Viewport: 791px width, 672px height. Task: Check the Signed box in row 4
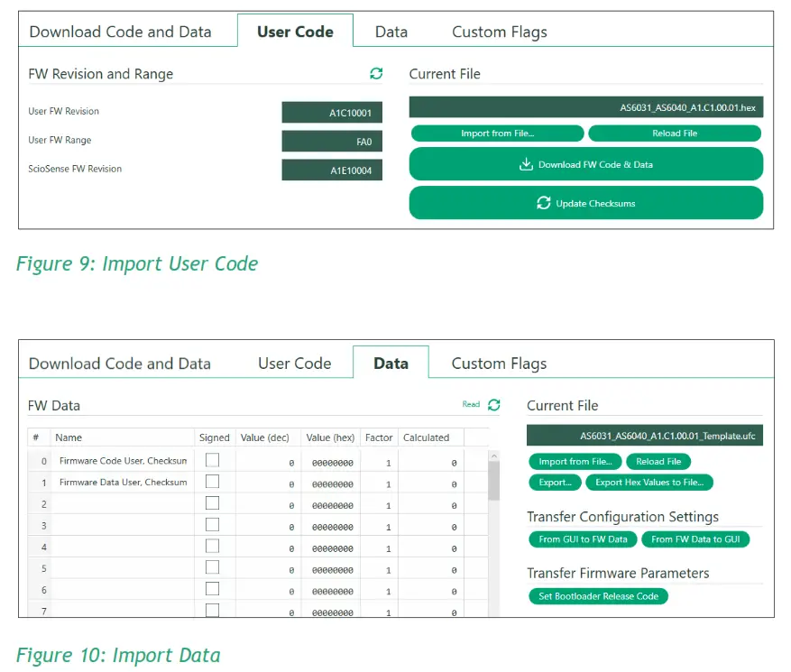pyautogui.click(x=213, y=547)
